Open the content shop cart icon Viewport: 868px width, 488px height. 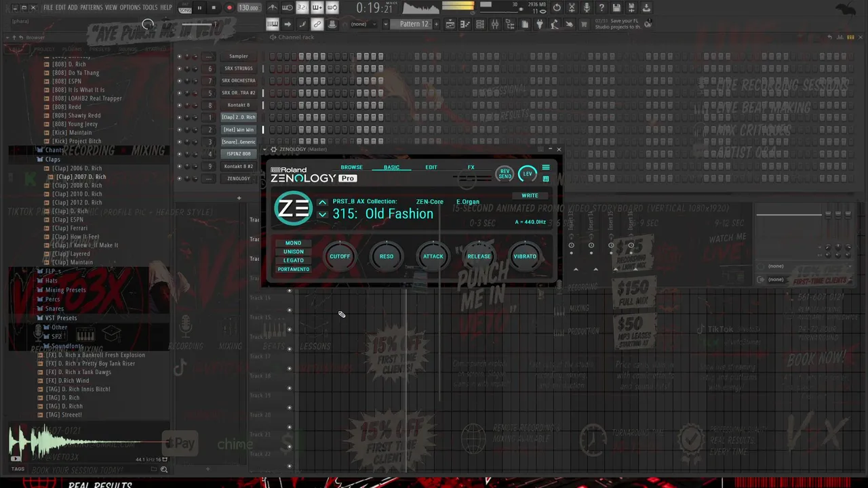[x=584, y=24]
